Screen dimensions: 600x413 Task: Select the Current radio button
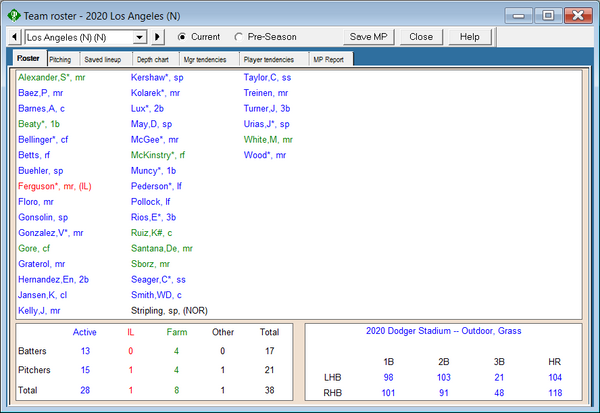(x=183, y=37)
